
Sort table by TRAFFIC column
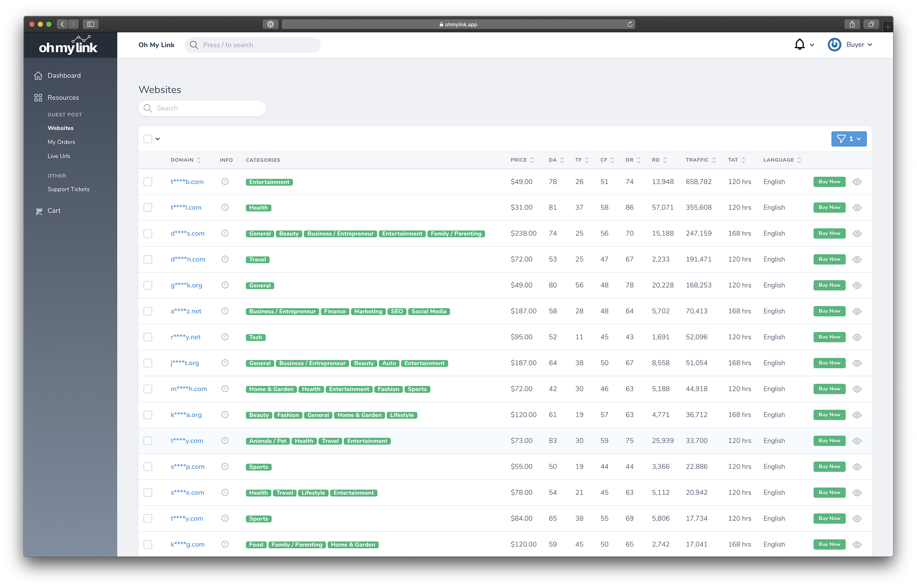coord(701,160)
